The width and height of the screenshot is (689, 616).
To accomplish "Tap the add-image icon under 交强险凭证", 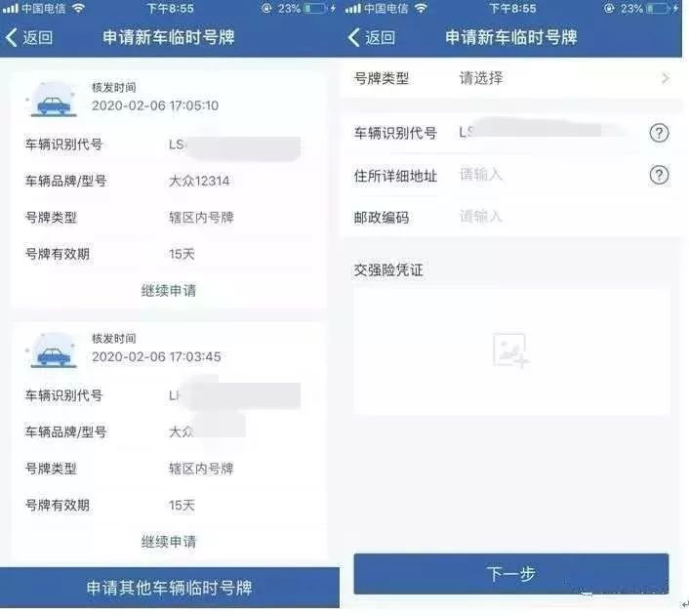I will [x=510, y=350].
